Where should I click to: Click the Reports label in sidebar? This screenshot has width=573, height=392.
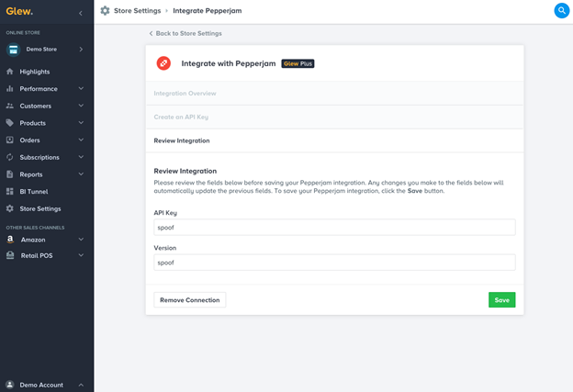pos(31,174)
